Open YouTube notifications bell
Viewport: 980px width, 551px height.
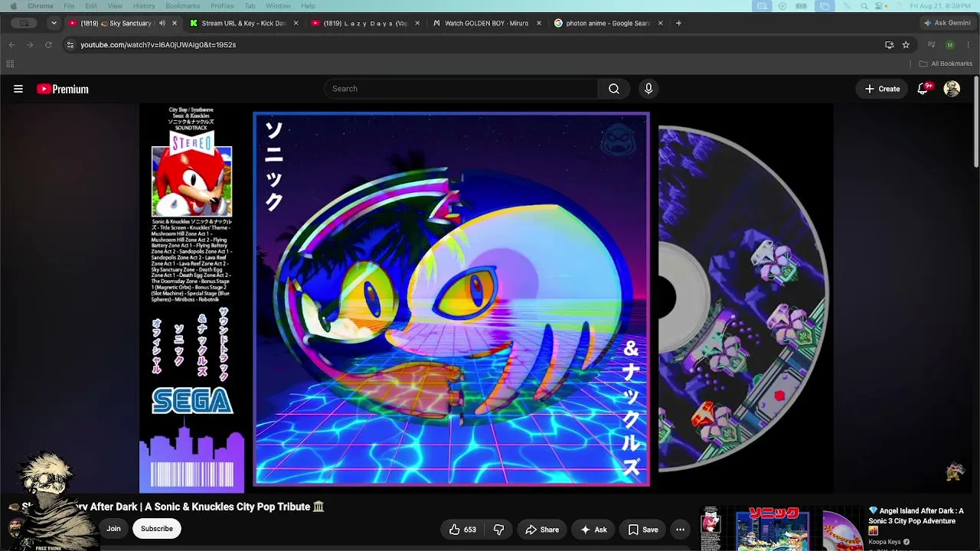click(923, 89)
